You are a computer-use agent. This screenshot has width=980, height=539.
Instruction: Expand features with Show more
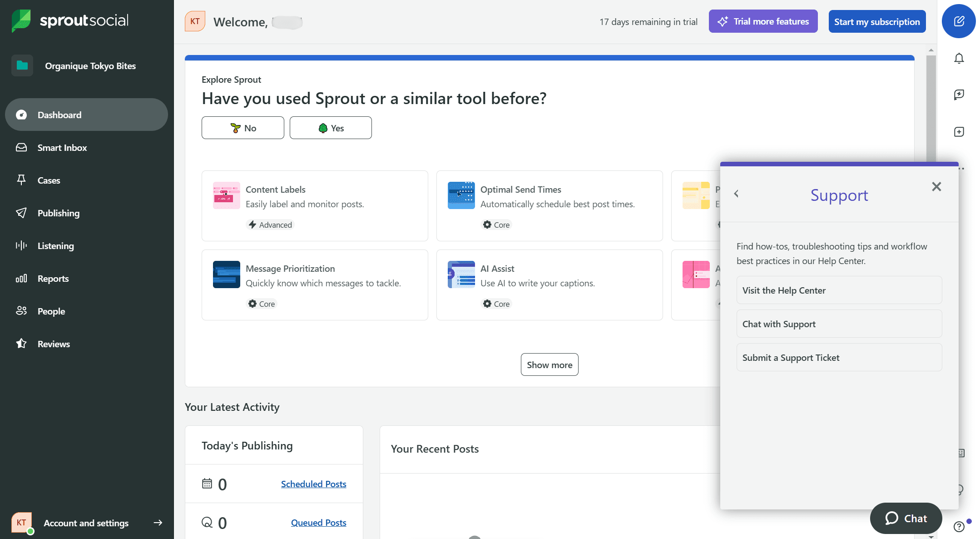pyautogui.click(x=549, y=365)
